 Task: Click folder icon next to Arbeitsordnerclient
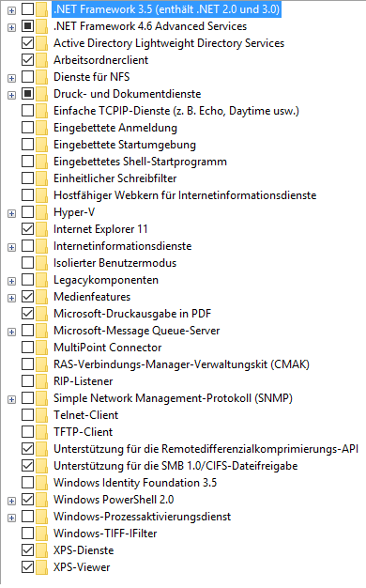pos(42,60)
